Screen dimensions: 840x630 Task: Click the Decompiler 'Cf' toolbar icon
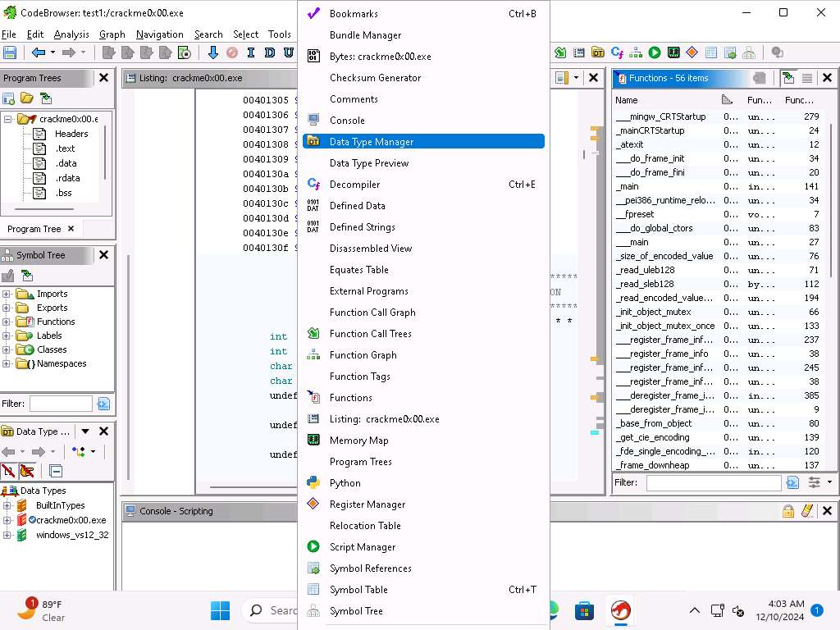(617, 52)
